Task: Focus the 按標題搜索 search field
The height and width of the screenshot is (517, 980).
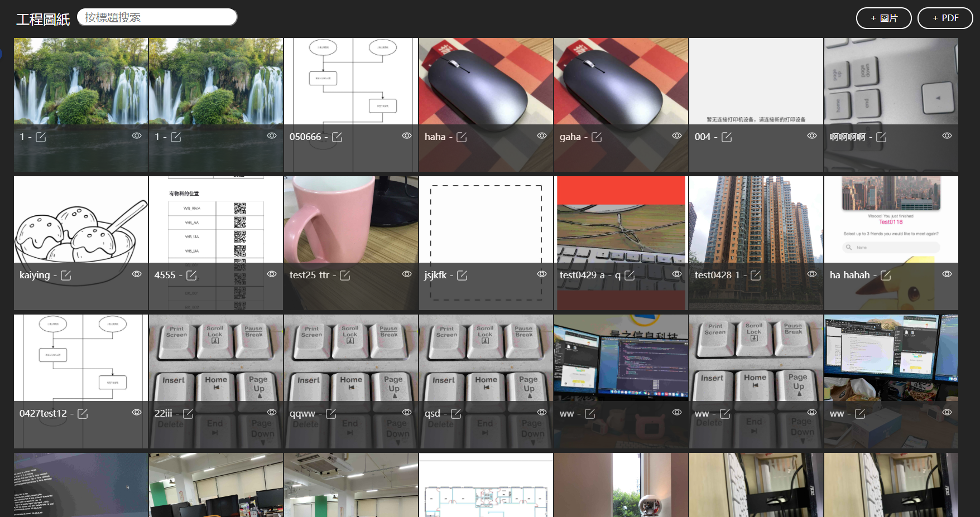Action: [x=157, y=17]
